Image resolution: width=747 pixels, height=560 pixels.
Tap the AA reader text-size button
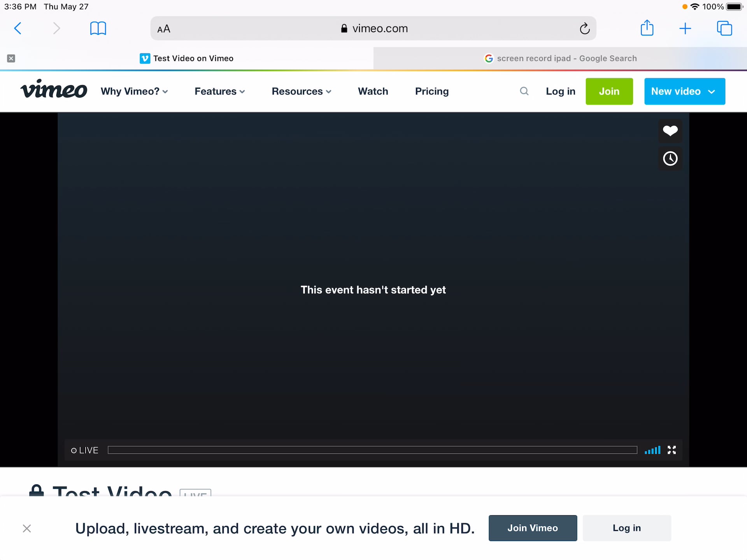pyautogui.click(x=164, y=29)
